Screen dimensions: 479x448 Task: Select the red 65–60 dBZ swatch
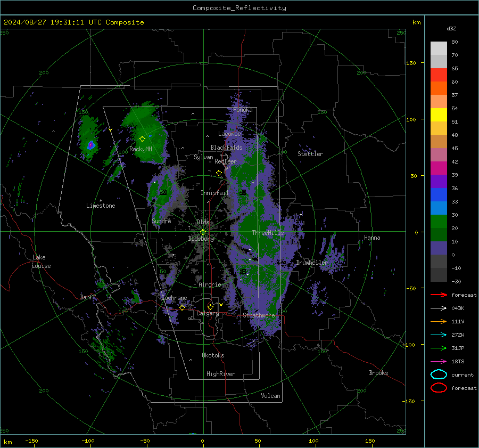[x=439, y=75]
